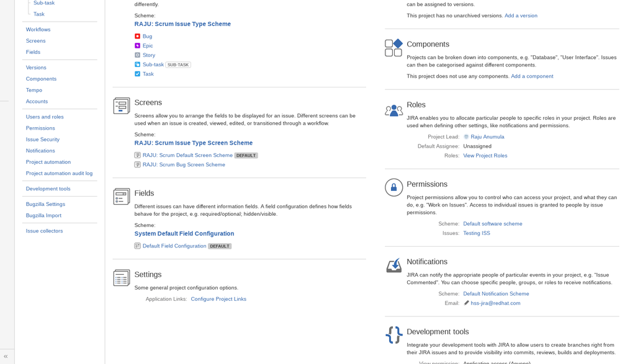Click the Sub-task issue type icon
This screenshot has width=620, height=364.
(x=137, y=64)
